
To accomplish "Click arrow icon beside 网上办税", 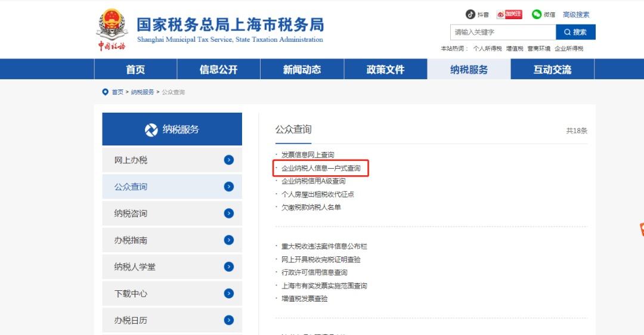I will pyautogui.click(x=228, y=160).
